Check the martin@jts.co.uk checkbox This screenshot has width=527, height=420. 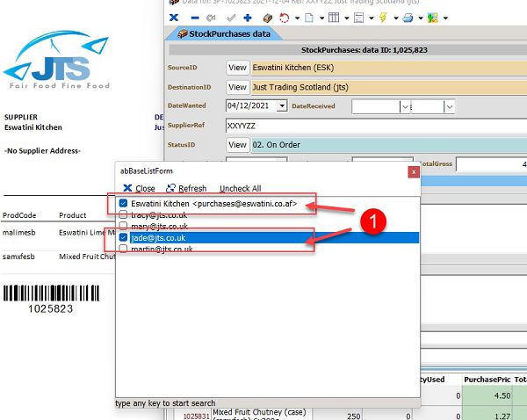[x=123, y=249]
